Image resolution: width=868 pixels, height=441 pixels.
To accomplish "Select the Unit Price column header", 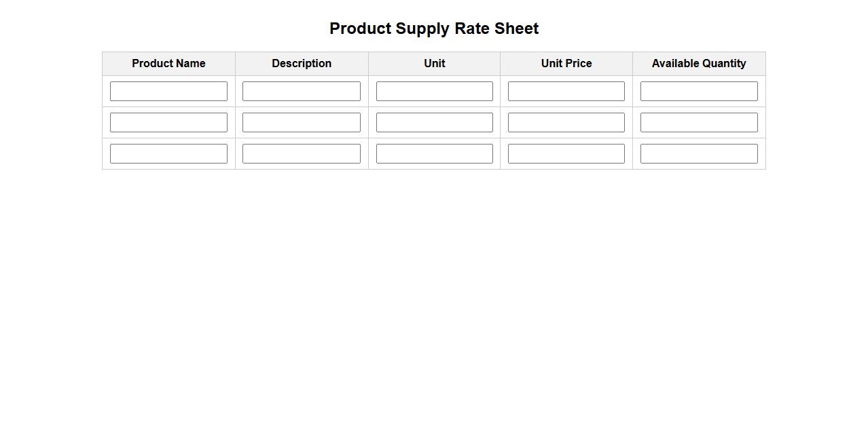I will pos(566,63).
